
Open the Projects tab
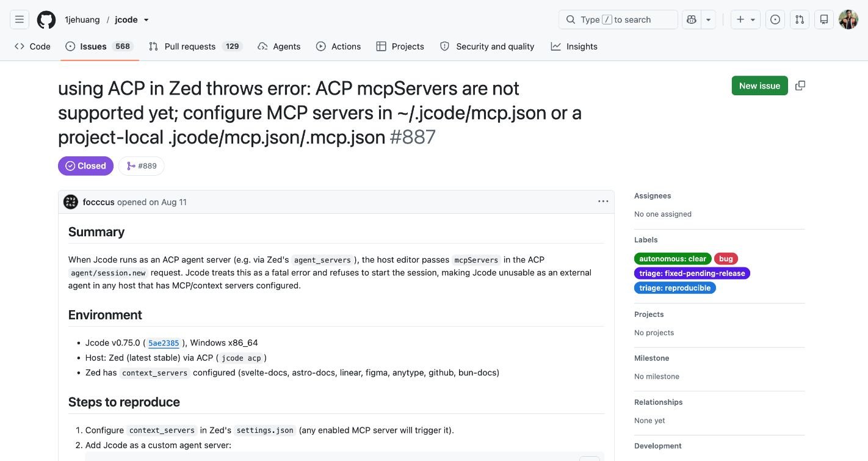click(x=400, y=46)
